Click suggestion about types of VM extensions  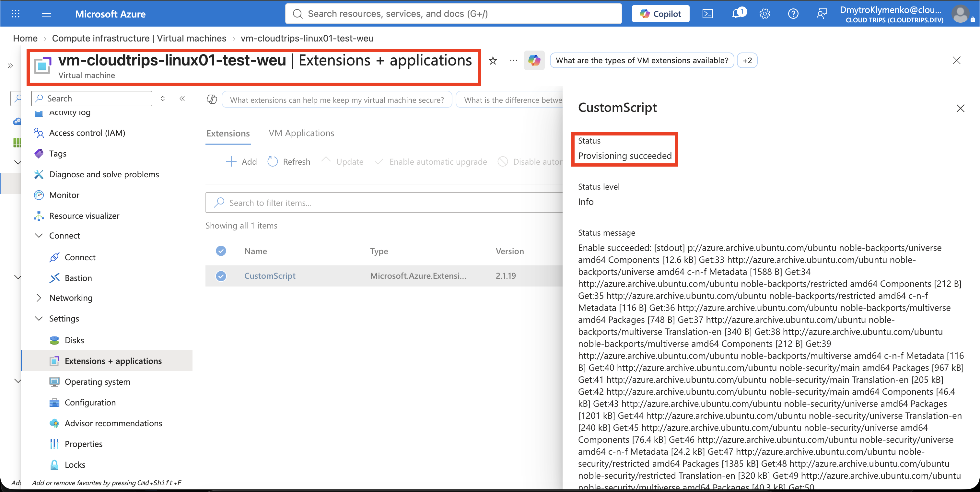point(642,61)
